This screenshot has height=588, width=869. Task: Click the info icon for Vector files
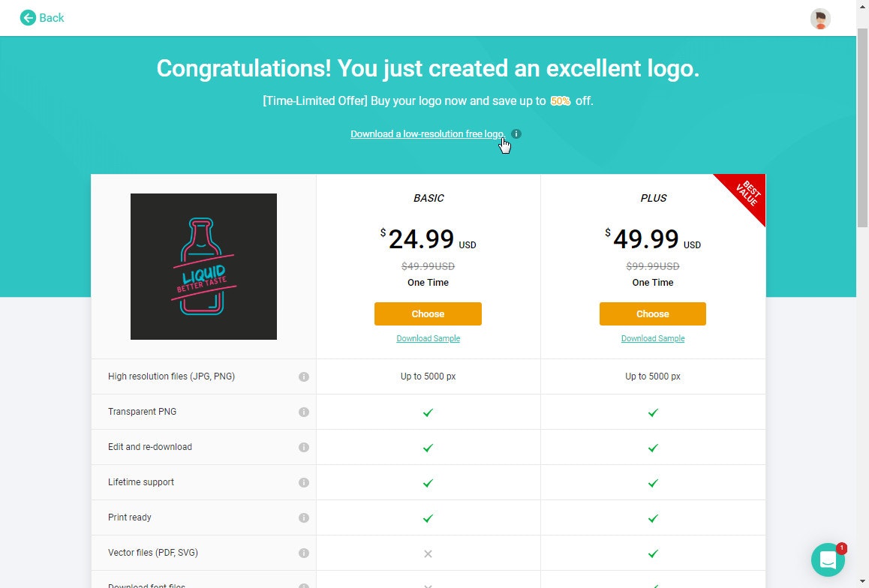[x=304, y=553]
